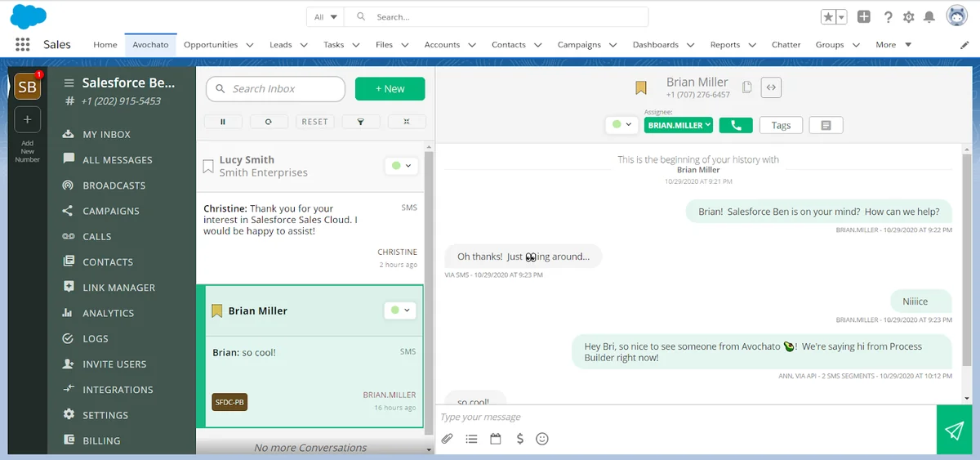This screenshot has width=980, height=460.
Task: Click the code brackets icon in header
Action: tap(771, 87)
